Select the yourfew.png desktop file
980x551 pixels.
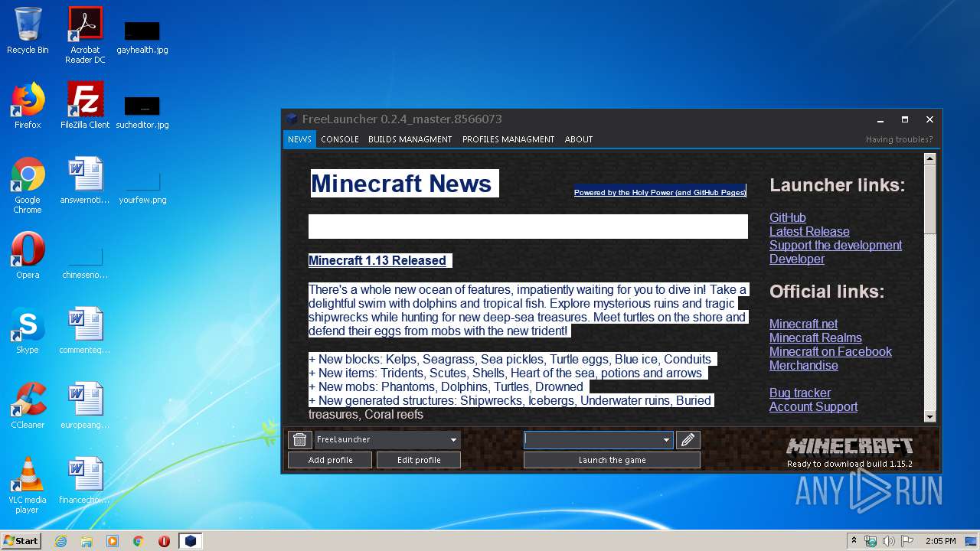click(142, 189)
